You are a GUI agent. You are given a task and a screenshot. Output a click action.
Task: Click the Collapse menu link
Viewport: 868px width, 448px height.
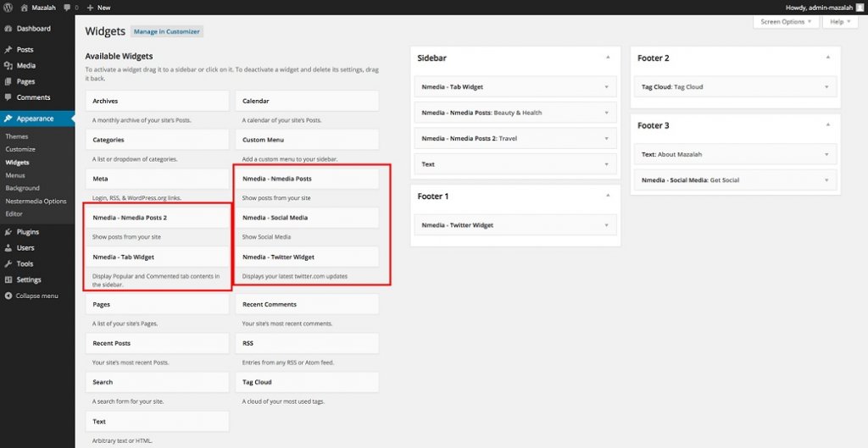pyautogui.click(x=36, y=296)
